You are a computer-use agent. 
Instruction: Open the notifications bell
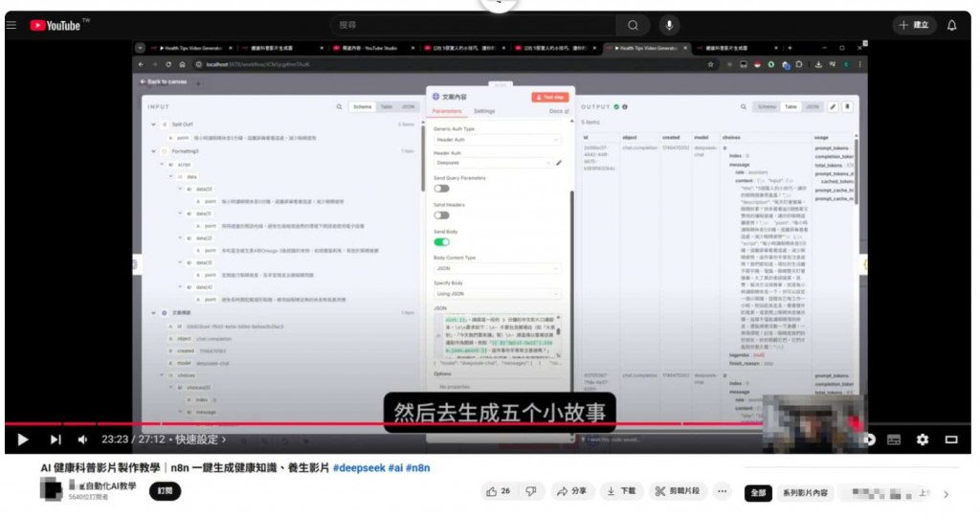click(x=951, y=25)
